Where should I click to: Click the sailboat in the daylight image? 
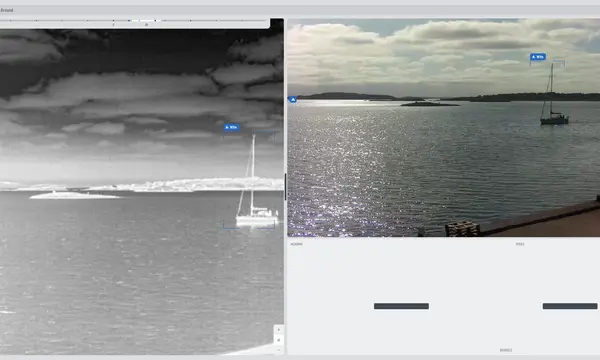click(554, 94)
